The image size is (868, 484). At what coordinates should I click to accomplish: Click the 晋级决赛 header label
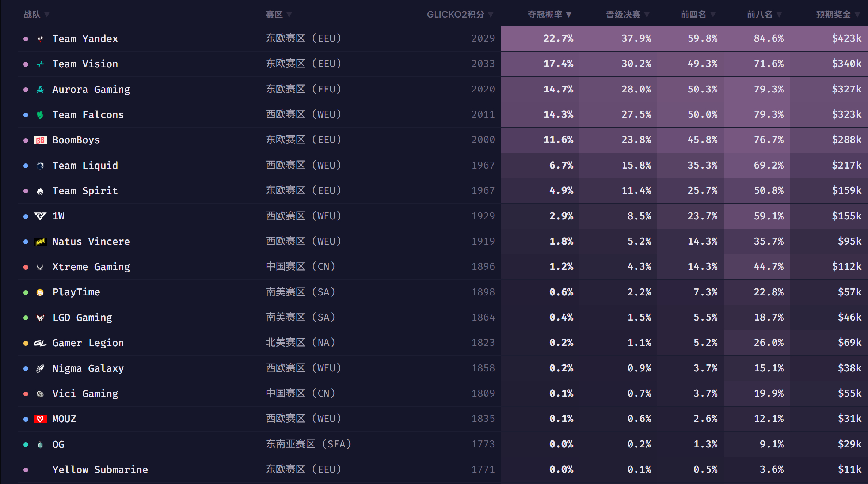(623, 15)
